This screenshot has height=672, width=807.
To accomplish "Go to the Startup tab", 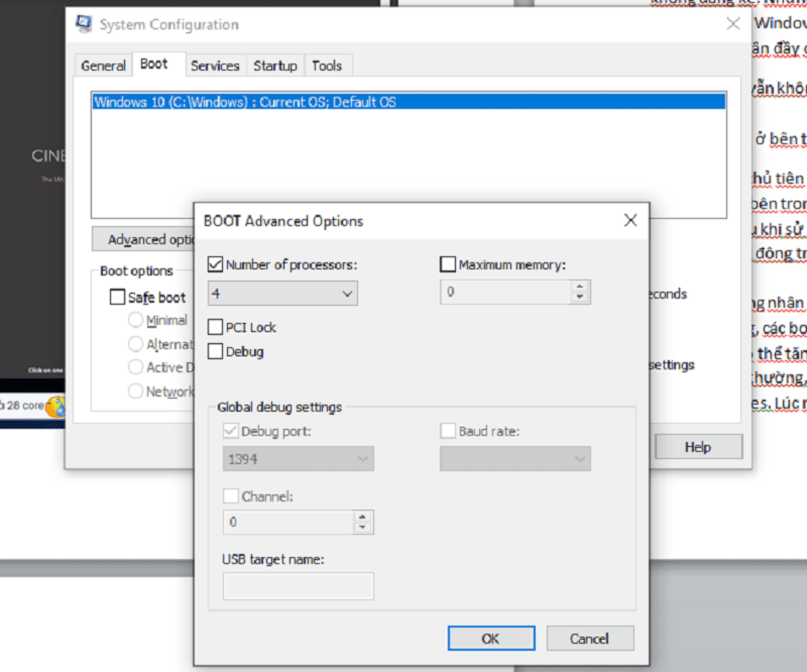I will pos(275,65).
